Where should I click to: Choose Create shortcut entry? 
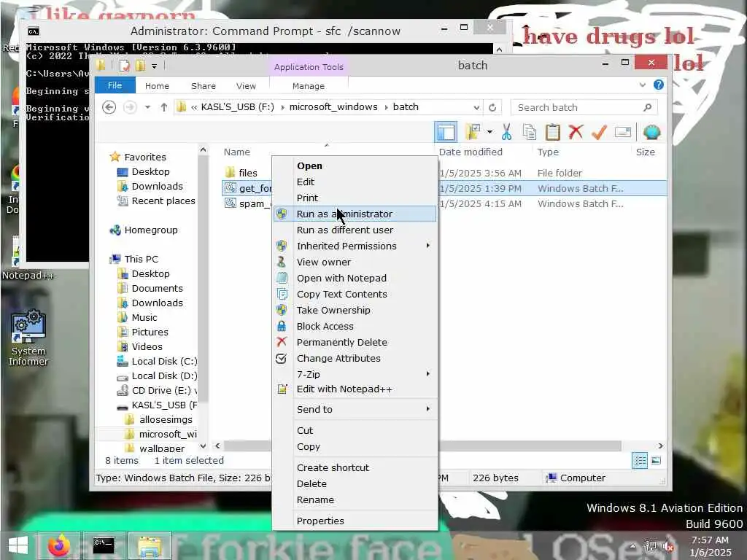point(355,467)
